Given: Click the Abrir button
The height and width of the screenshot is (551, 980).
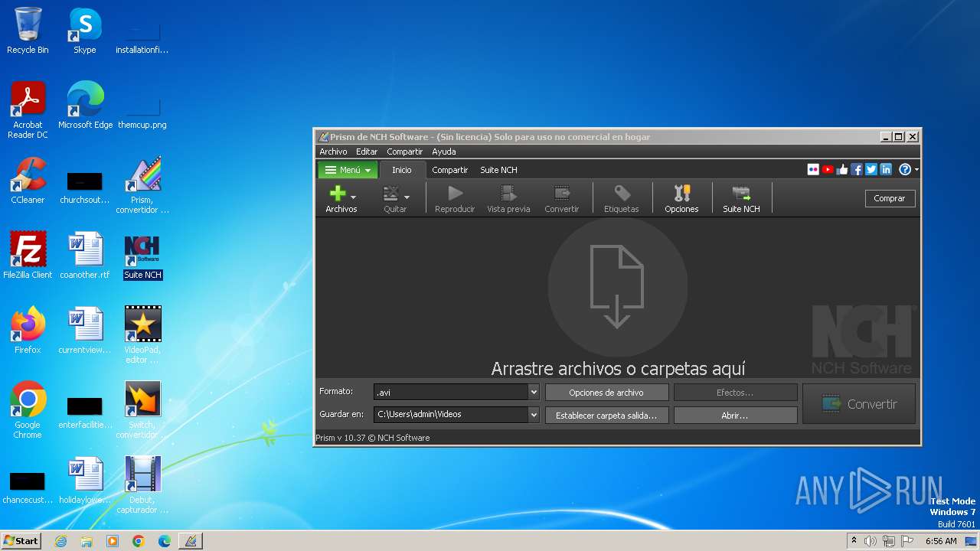Looking at the screenshot, I should [735, 416].
